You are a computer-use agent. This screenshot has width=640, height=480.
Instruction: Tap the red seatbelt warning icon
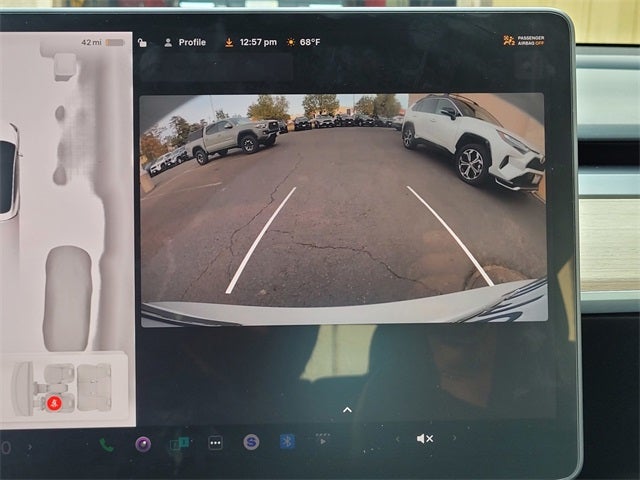point(55,403)
